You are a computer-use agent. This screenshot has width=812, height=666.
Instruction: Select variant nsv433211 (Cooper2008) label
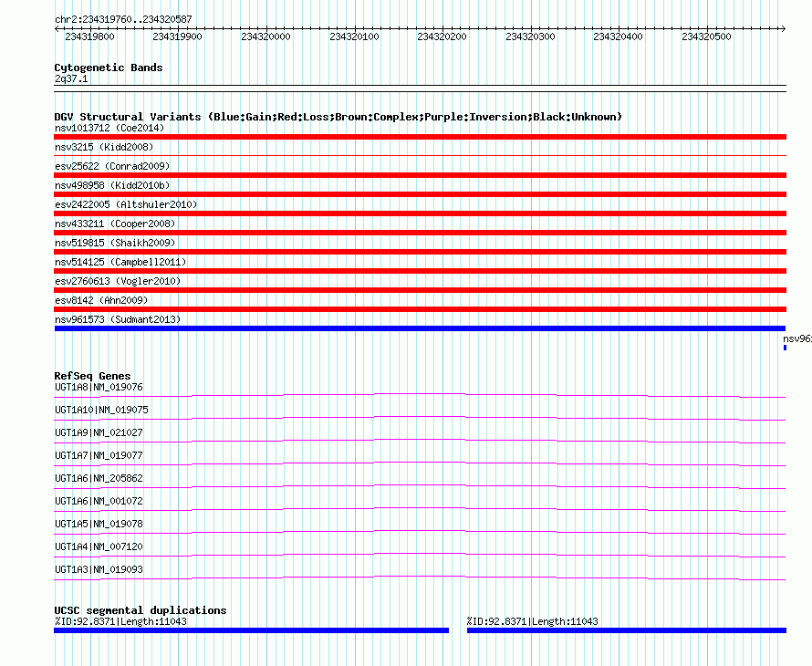[115, 224]
